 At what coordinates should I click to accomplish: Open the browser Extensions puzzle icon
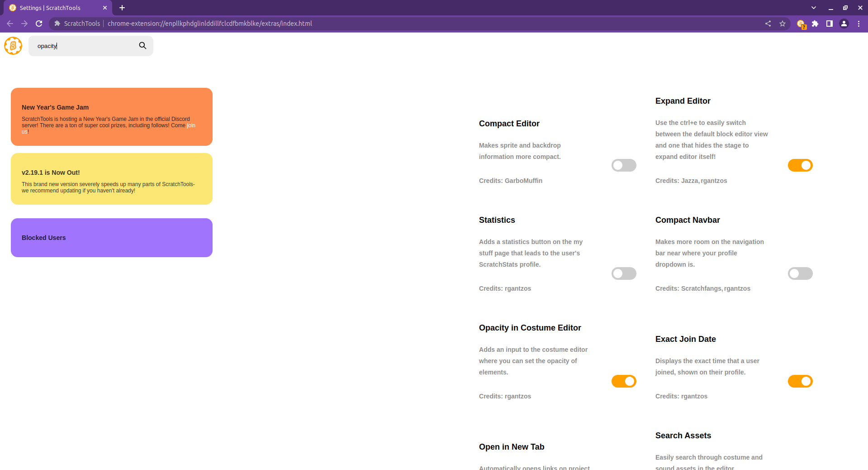pyautogui.click(x=815, y=24)
